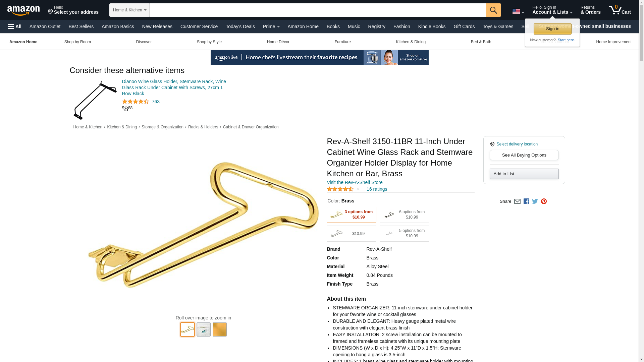644x362 pixels.
Task: Visit the Rev-A-Shelf Store link
Action: coord(355,182)
